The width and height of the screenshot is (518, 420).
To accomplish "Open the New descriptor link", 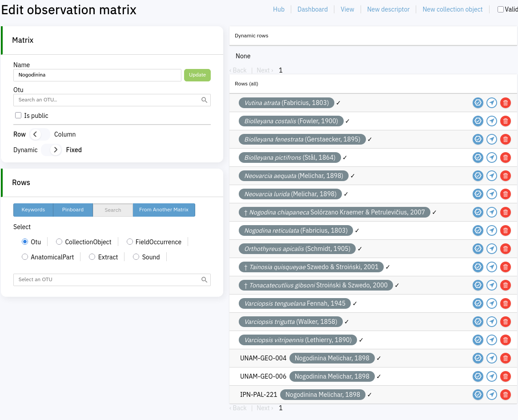I will [x=388, y=9].
